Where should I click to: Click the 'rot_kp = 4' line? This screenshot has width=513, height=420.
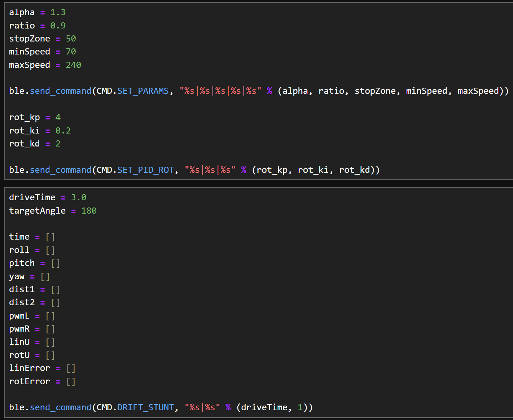coord(35,117)
